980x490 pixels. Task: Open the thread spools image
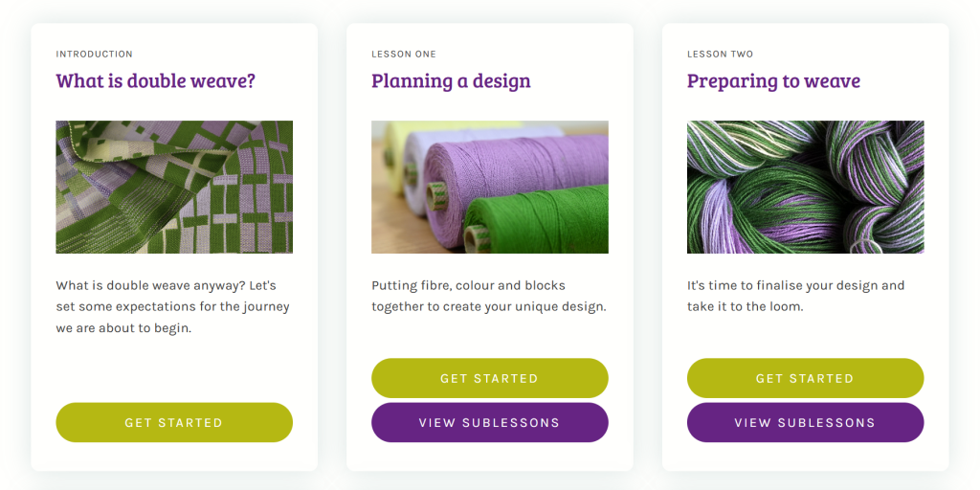coord(489,187)
